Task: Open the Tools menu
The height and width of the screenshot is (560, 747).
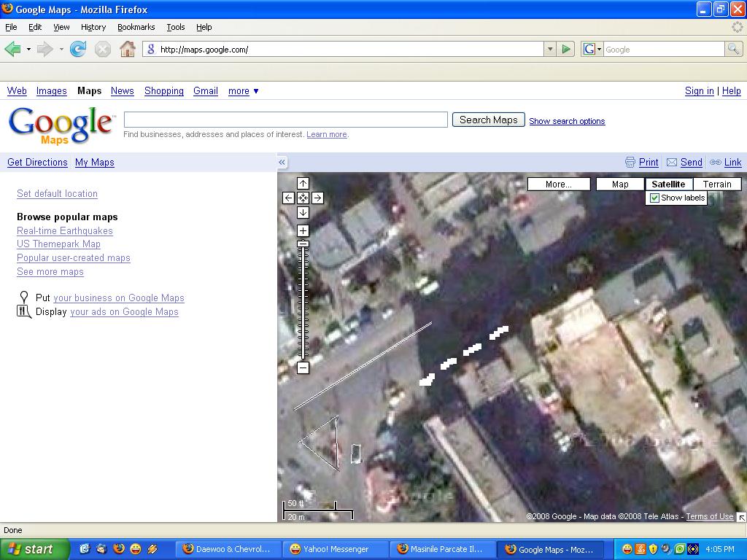Action: (176, 27)
